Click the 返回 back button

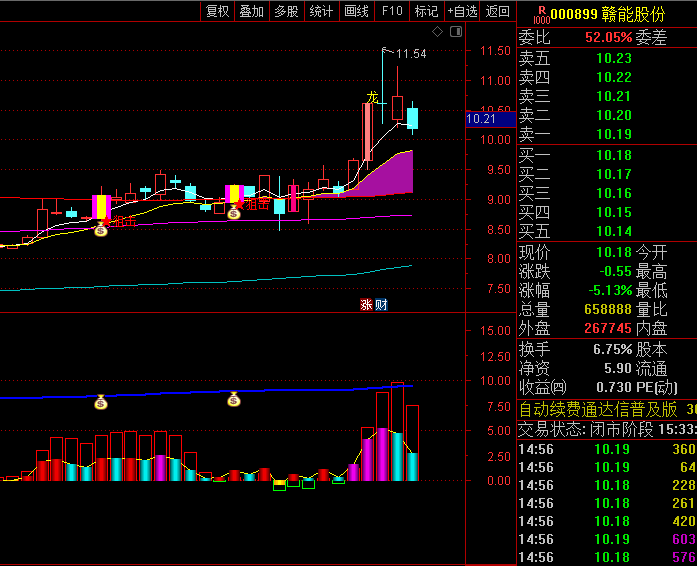click(x=497, y=11)
